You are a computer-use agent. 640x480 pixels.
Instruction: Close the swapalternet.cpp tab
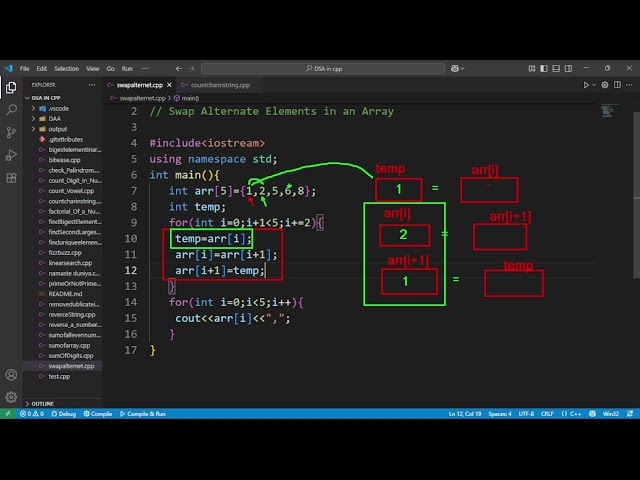(x=169, y=85)
